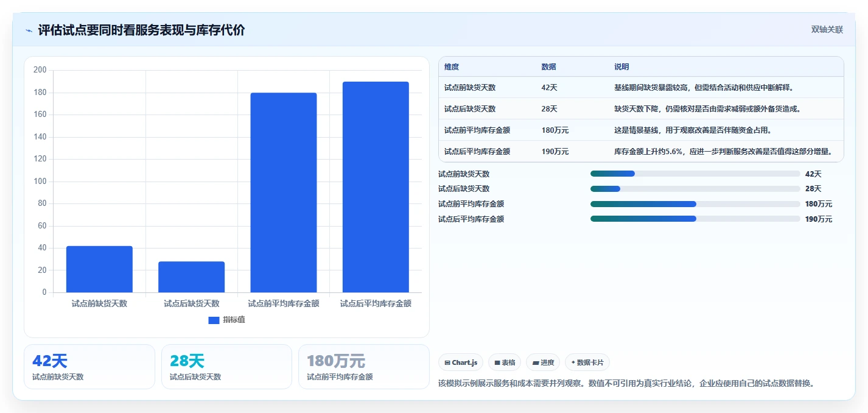
Task: Click the x-axis label 试点后平均库存金额
Action: [x=376, y=303]
